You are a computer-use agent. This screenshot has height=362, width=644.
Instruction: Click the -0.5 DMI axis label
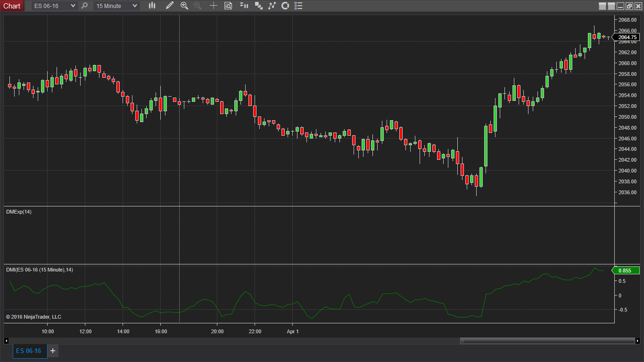point(623,310)
